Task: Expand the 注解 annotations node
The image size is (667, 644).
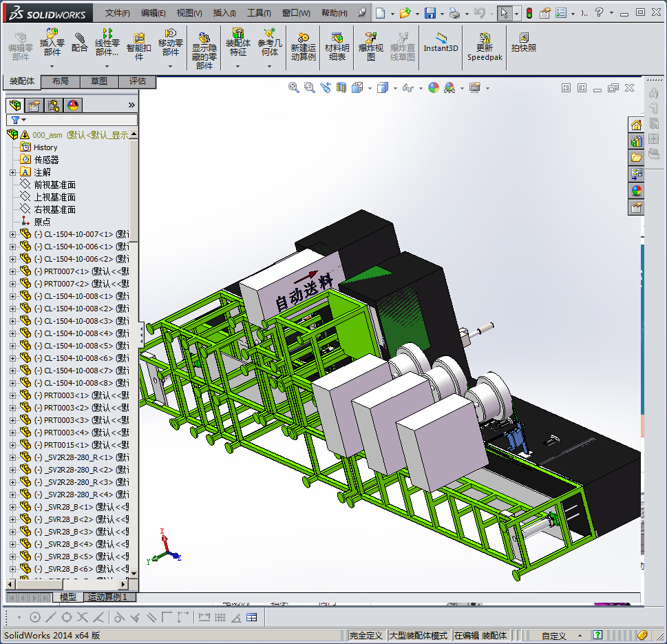Action: (x=13, y=172)
